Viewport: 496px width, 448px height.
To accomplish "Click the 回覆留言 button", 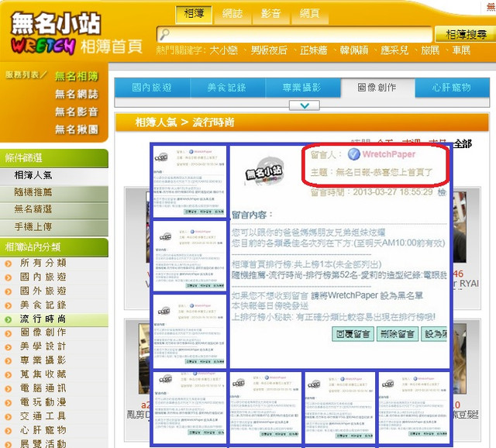I will click(x=353, y=334).
